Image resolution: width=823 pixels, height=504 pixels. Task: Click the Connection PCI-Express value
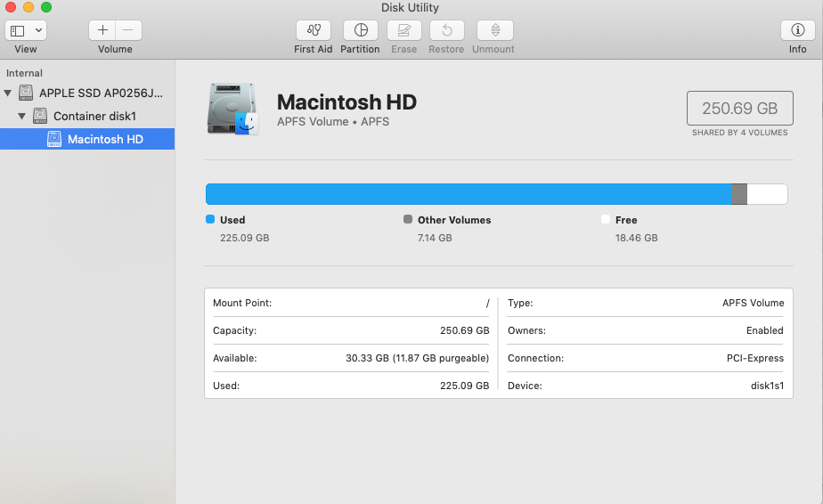click(754, 358)
